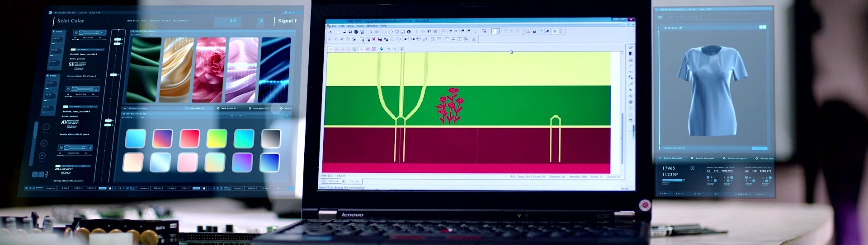Click the Undo arrow toolbar icon
This screenshot has width=868, height=245.
click(476, 32)
